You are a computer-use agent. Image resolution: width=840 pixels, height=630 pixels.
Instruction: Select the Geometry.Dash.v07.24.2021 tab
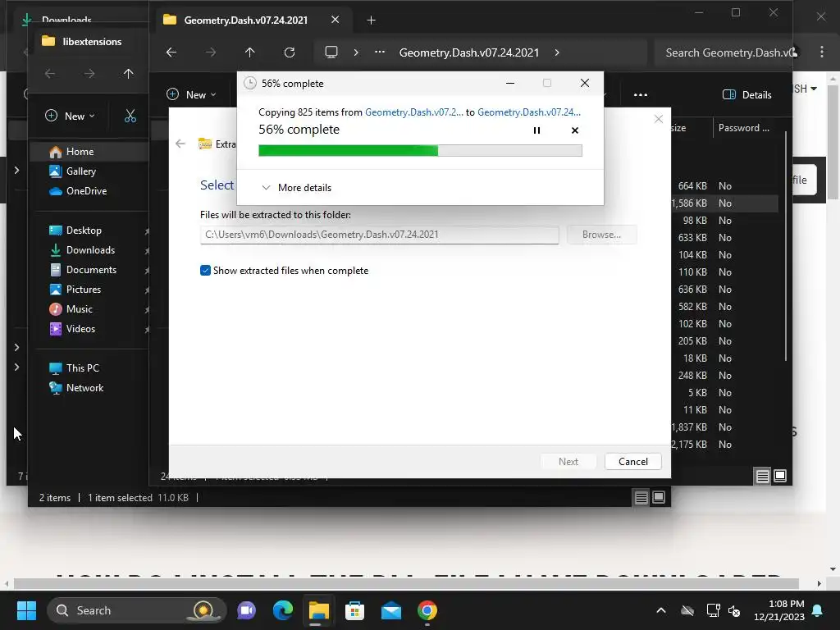pos(246,20)
